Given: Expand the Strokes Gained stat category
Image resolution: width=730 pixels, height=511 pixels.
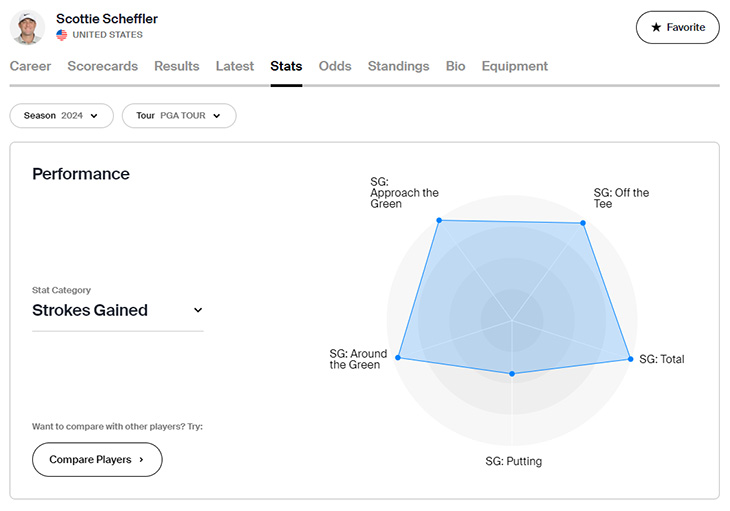Looking at the screenshot, I should click(x=117, y=310).
